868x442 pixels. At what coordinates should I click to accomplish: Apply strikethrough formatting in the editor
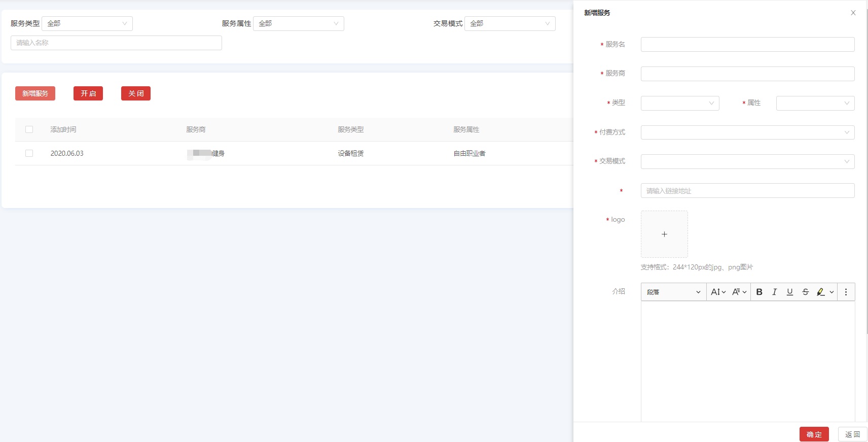(805, 292)
